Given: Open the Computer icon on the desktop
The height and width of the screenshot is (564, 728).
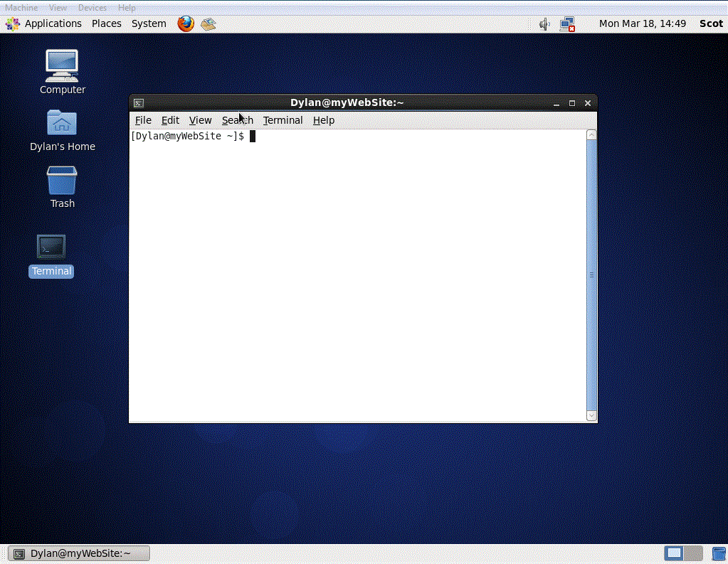Looking at the screenshot, I should click(x=62, y=64).
